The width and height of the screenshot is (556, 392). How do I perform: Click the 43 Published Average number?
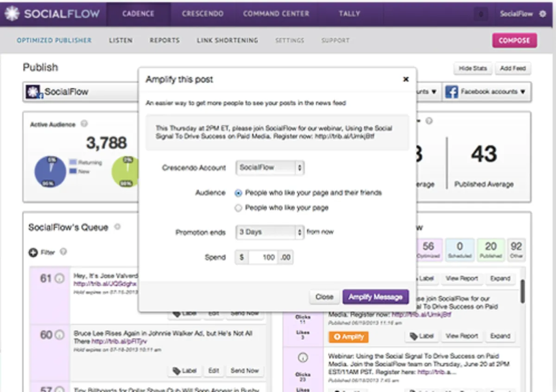484,154
